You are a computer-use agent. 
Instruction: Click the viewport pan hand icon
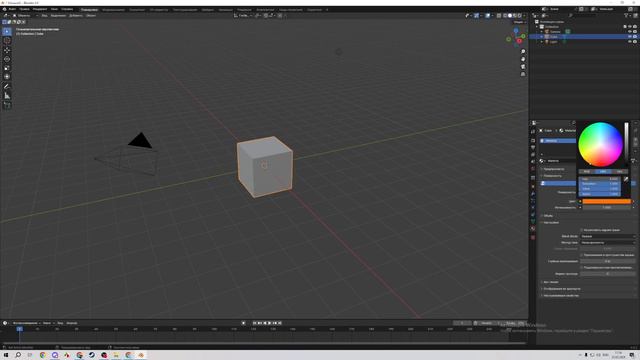tap(523, 59)
